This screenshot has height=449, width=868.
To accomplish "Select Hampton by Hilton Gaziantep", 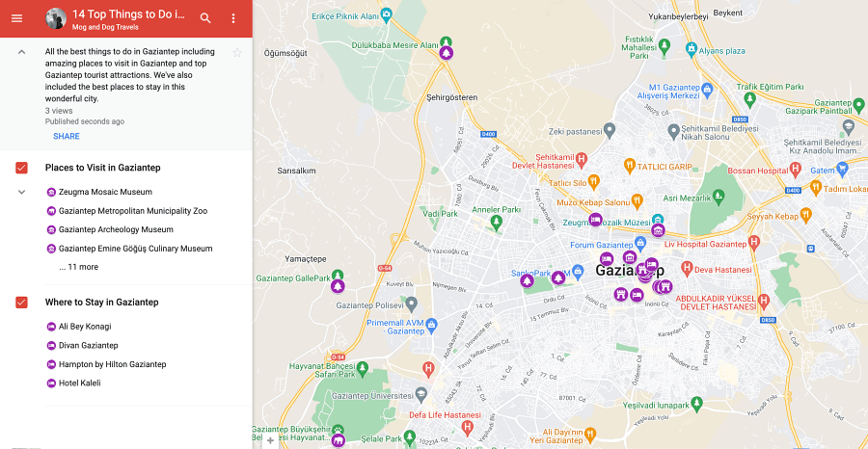I will [113, 364].
